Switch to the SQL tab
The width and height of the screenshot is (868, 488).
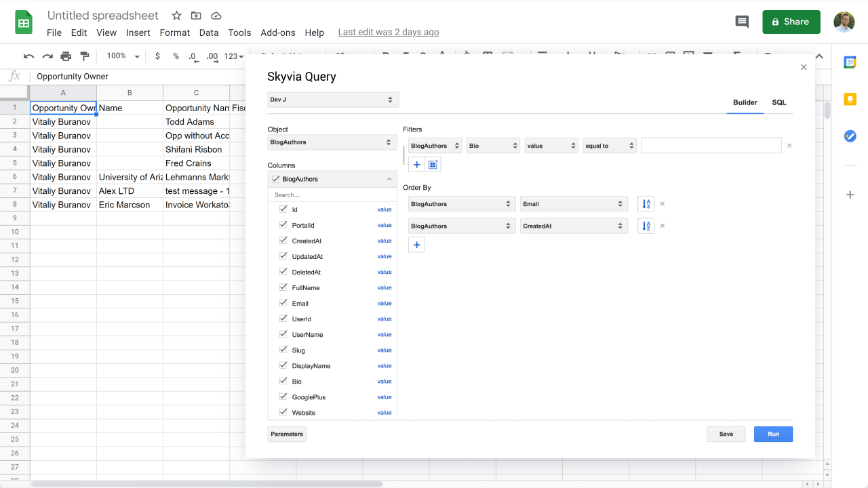point(778,102)
